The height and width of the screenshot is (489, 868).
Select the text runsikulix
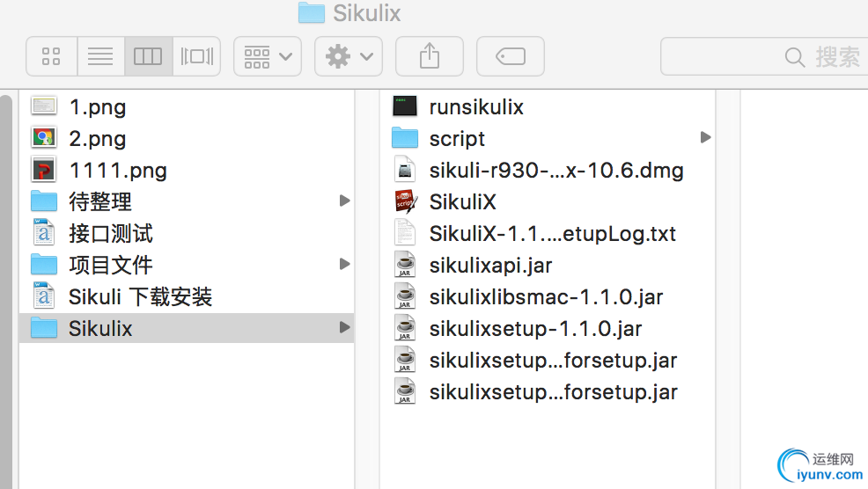[476, 106]
